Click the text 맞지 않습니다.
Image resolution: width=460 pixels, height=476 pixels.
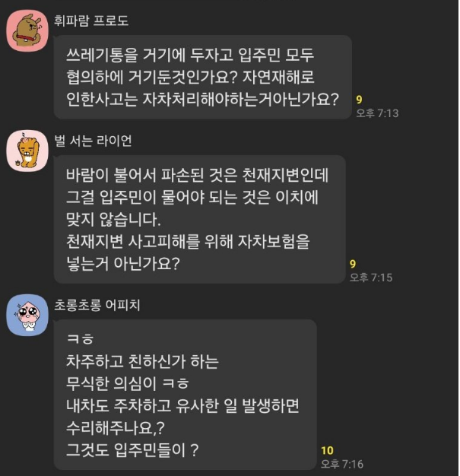[113, 219]
